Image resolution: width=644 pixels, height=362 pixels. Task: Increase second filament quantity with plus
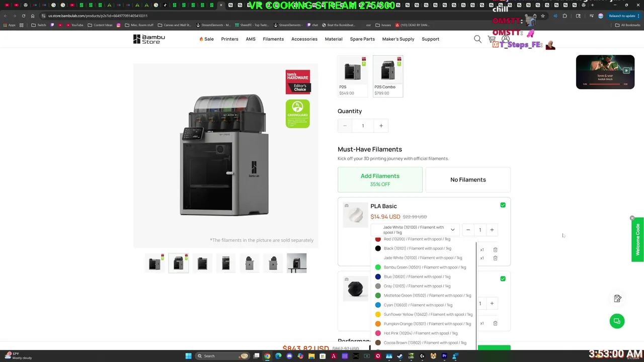pyautogui.click(x=492, y=303)
